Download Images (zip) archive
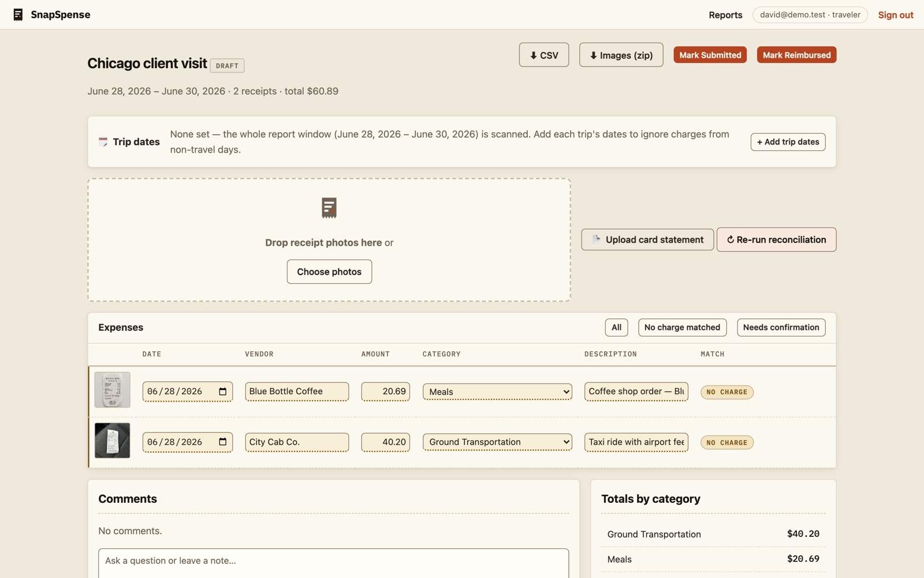 pos(621,55)
